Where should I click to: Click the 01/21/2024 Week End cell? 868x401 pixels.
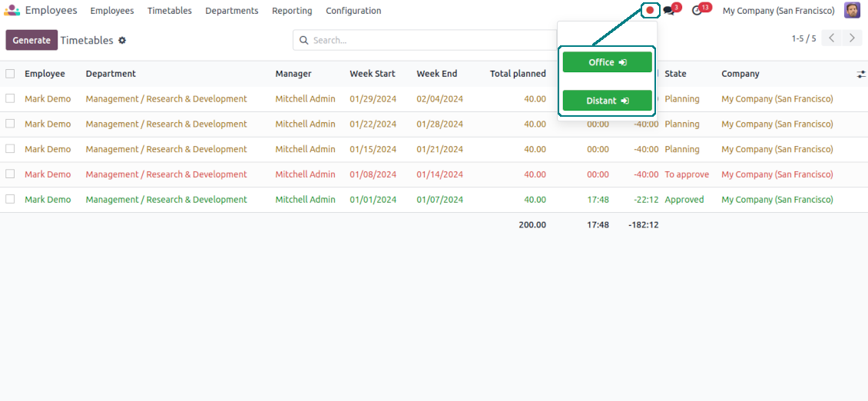pyautogui.click(x=440, y=149)
